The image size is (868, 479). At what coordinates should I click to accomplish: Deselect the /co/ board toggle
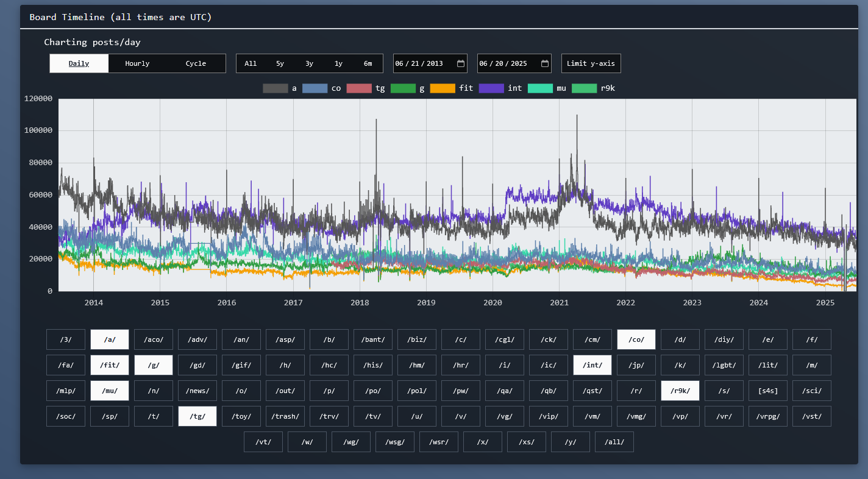tap(636, 339)
